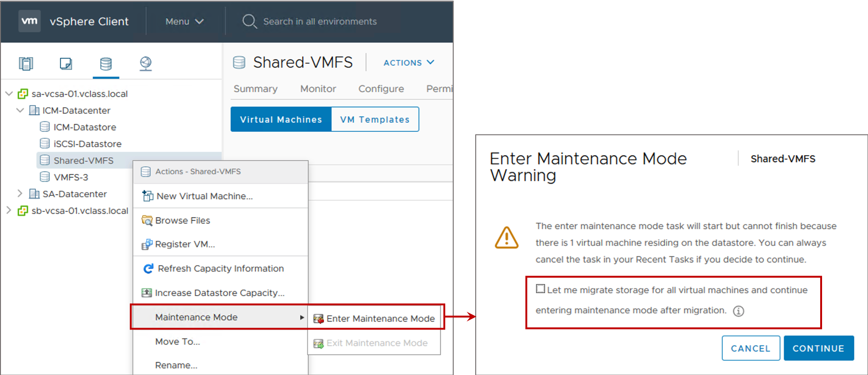The height and width of the screenshot is (375, 868).
Task: Click the info icon beside migration text
Action: [x=738, y=311]
